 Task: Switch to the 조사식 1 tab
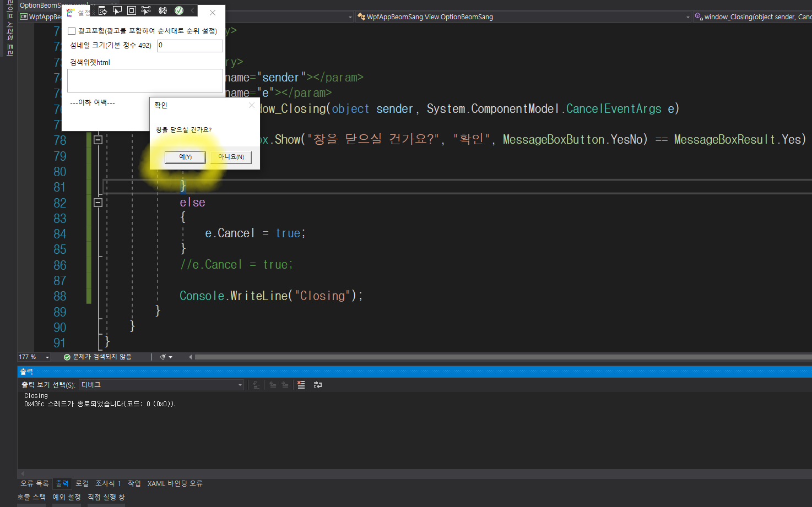(x=108, y=483)
